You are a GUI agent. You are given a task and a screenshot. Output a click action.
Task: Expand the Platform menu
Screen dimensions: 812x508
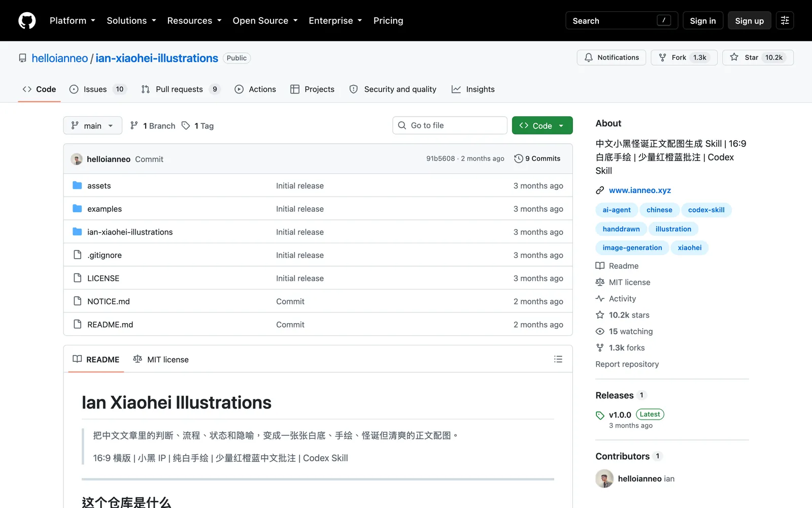click(x=73, y=20)
